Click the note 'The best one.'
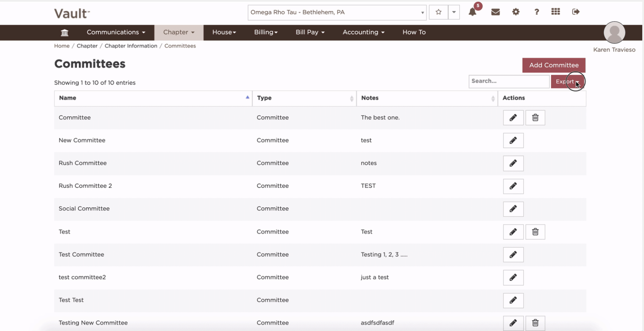 click(380, 118)
